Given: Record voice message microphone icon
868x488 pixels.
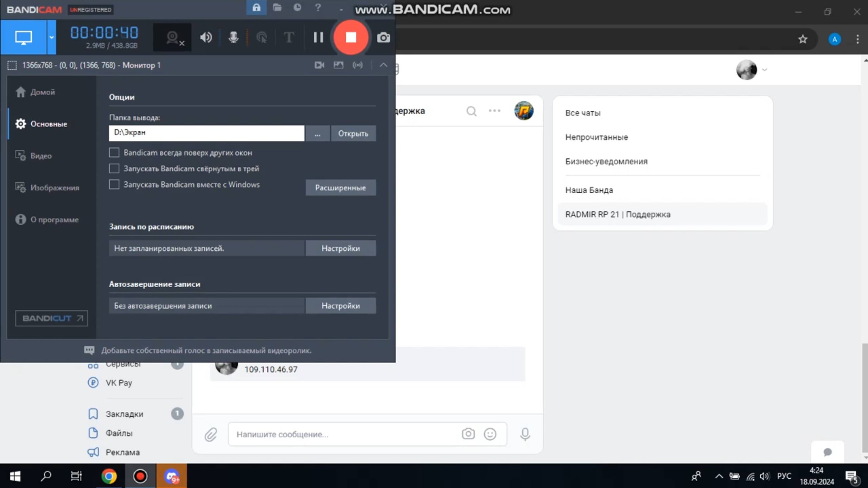Looking at the screenshot, I should tap(525, 434).
